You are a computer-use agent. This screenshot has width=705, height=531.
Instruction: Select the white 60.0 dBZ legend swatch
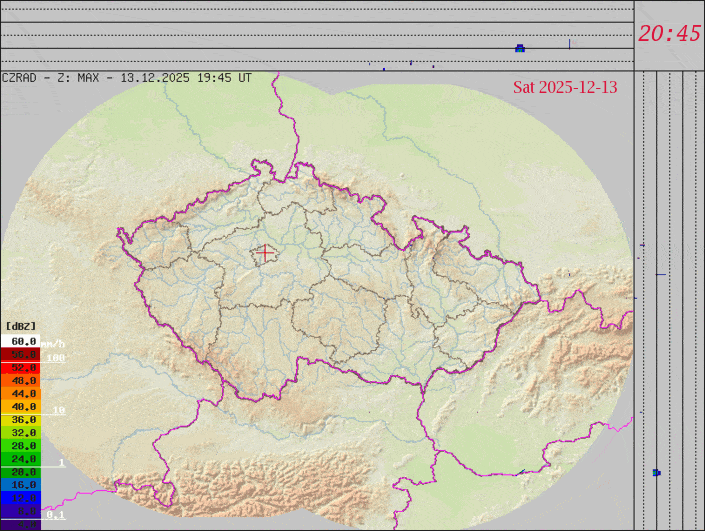click(x=22, y=341)
